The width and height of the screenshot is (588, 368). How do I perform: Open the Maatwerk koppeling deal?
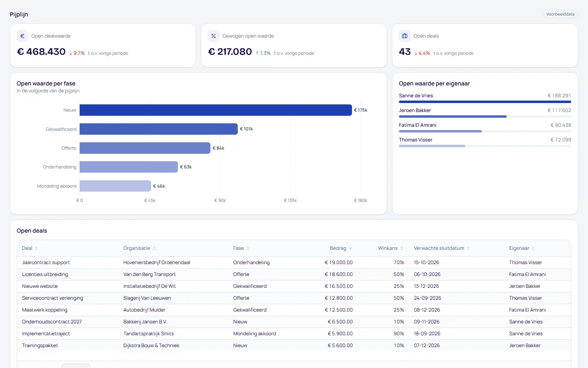click(x=45, y=310)
